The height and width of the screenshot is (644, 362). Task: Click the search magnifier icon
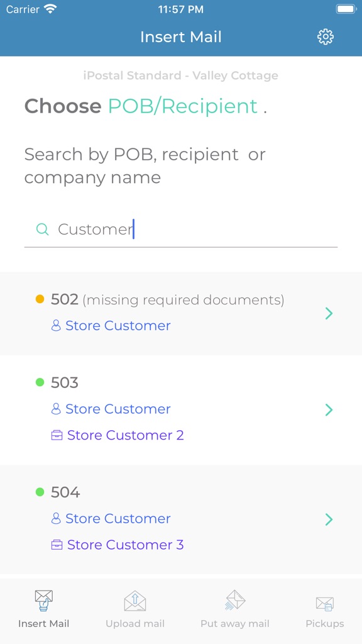41,228
